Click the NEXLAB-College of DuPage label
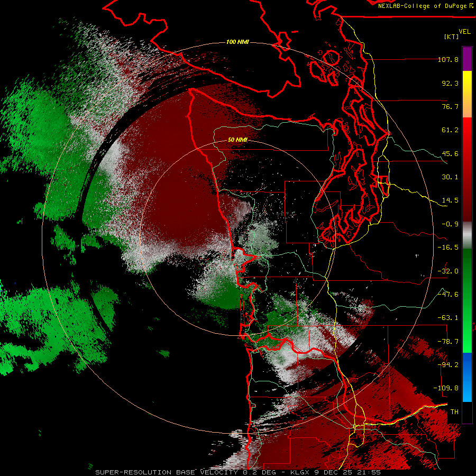 pos(423,6)
